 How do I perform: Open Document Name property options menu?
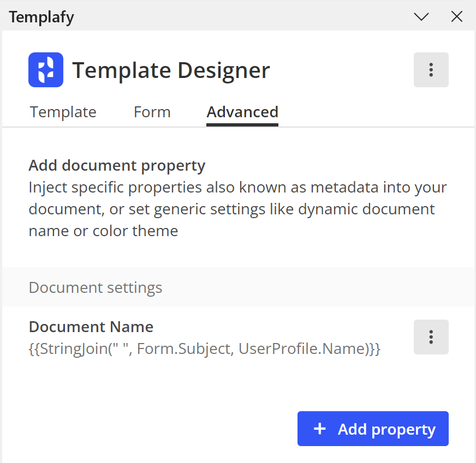point(431,337)
